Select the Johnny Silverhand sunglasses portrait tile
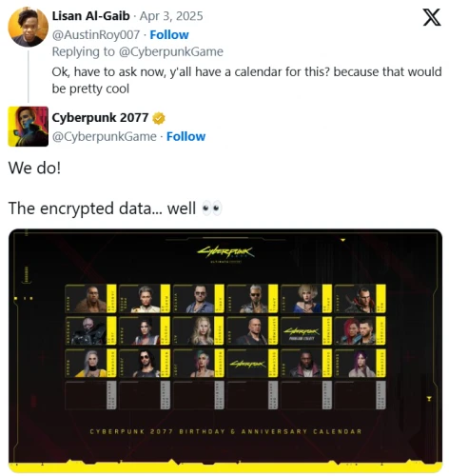The image size is (449, 476). [145, 363]
